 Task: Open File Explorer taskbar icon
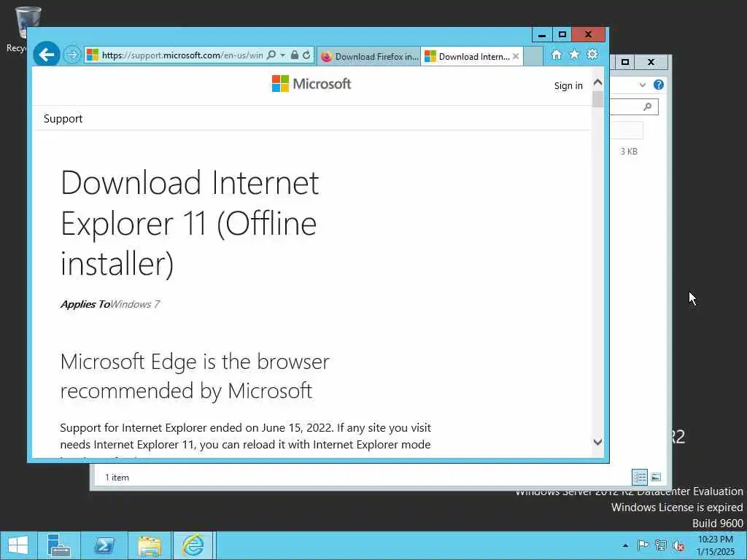(x=150, y=545)
